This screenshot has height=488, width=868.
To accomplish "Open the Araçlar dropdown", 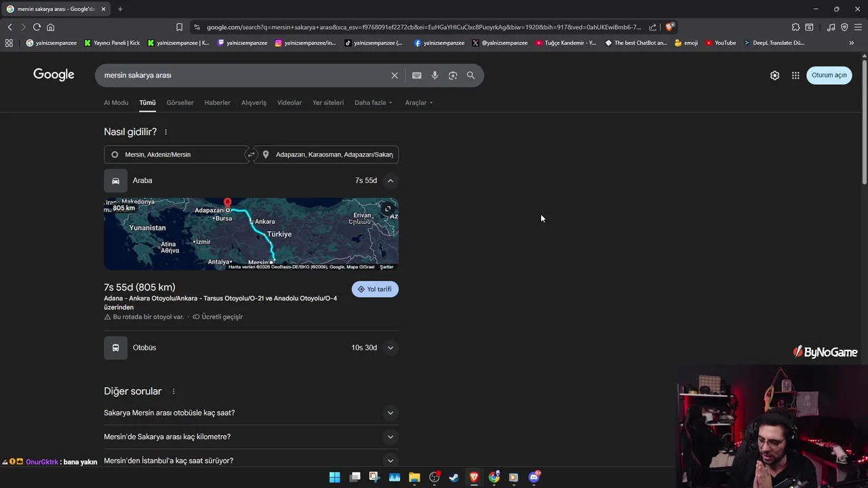I will pos(418,102).
